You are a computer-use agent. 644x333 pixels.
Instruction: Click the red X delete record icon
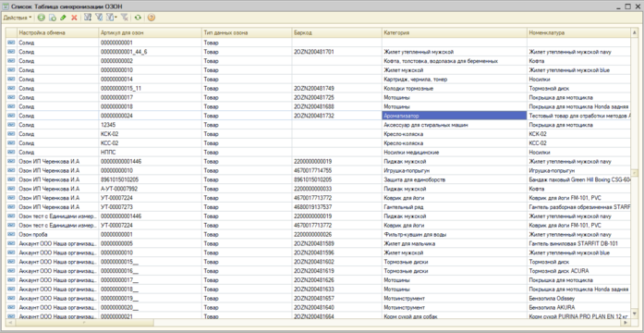(x=74, y=18)
